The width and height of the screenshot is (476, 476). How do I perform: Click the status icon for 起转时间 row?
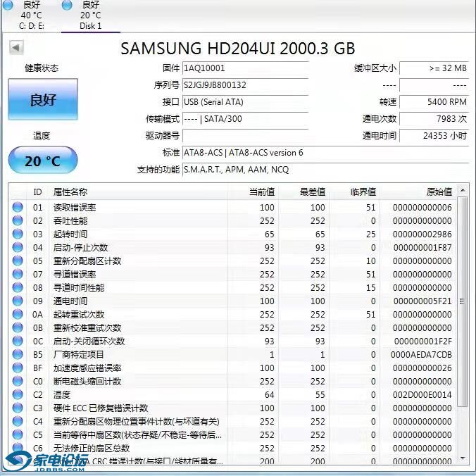pyautogui.click(x=18, y=234)
